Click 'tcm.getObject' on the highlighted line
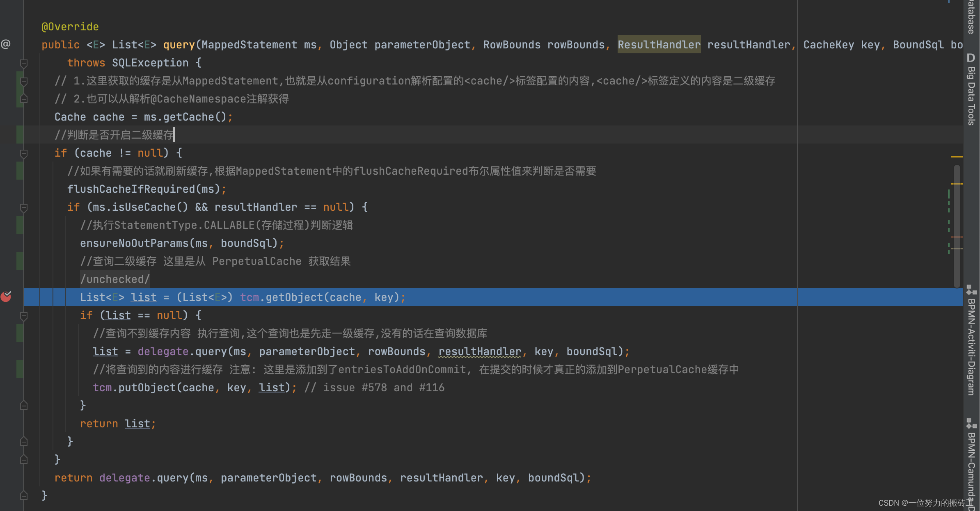This screenshot has width=980, height=511. tap(282, 297)
